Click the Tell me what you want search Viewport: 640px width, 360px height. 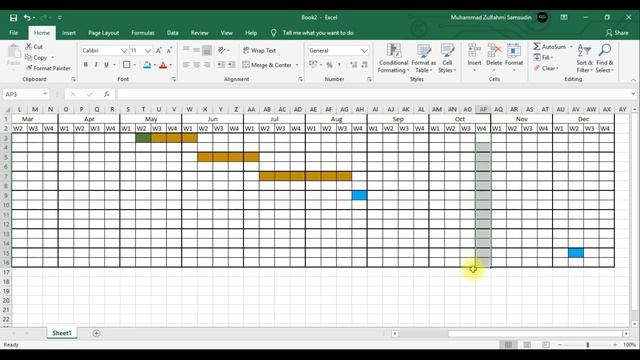(x=318, y=33)
